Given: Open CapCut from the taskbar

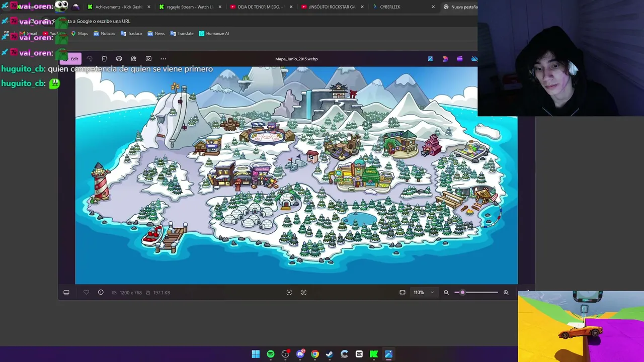Looking at the screenshot, I should [x=359, y=354].
